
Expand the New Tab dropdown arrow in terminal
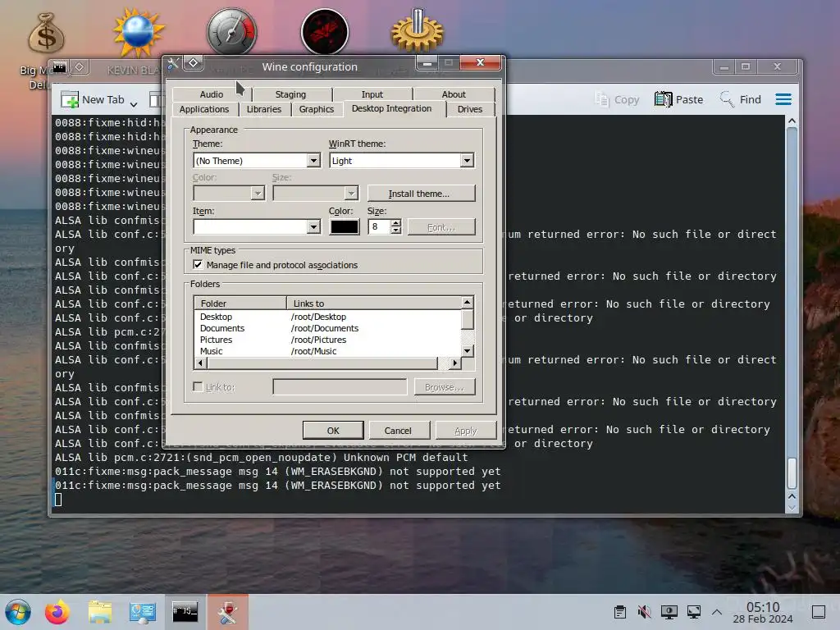[x=134, y=103]
